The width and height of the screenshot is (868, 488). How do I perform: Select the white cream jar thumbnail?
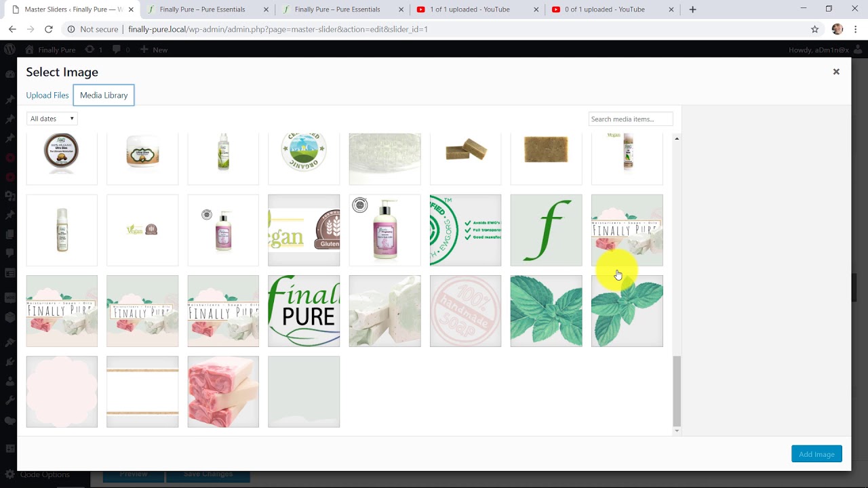coord(142,159)
